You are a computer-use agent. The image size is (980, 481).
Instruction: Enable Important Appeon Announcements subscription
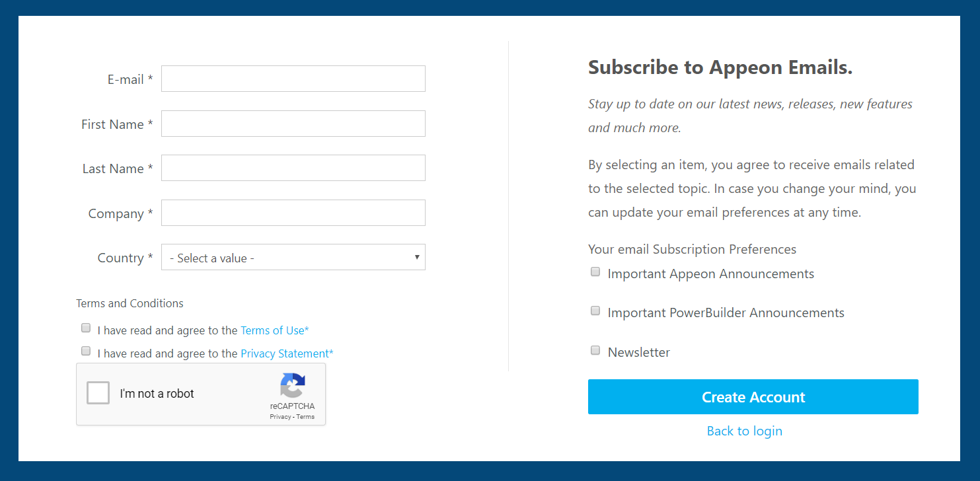pyautogui.click(x=595, y=272)
